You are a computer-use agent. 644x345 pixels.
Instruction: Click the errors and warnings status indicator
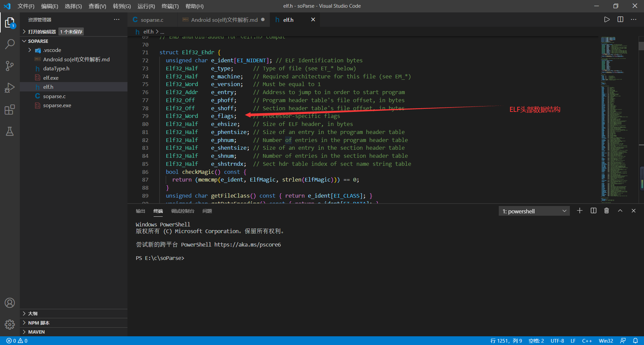(x=17, y=341)
